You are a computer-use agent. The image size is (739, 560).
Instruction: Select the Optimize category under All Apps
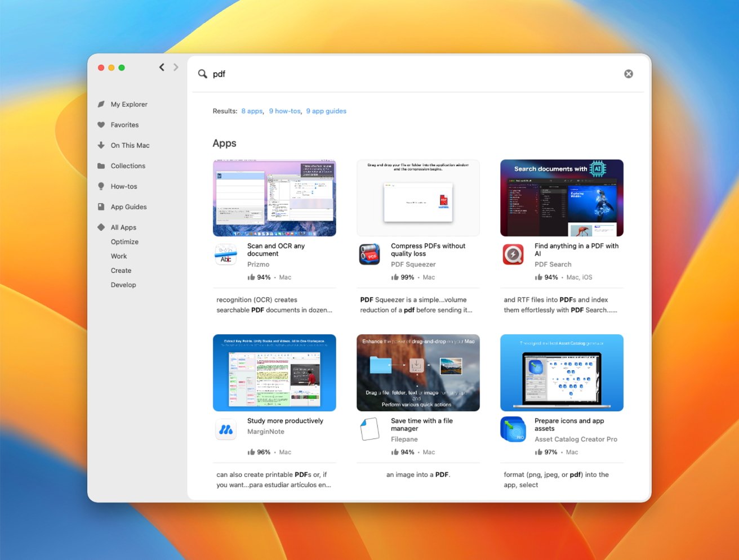(124, 242)
